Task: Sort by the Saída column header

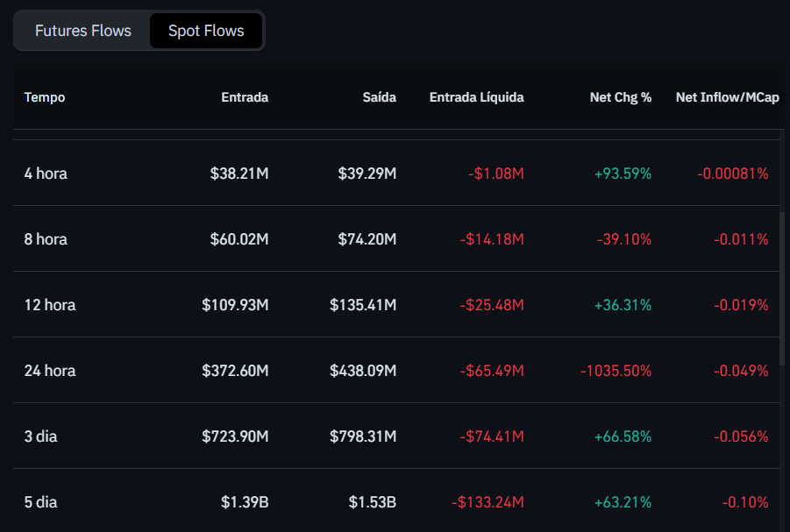Action: click(x=380, y=97)
